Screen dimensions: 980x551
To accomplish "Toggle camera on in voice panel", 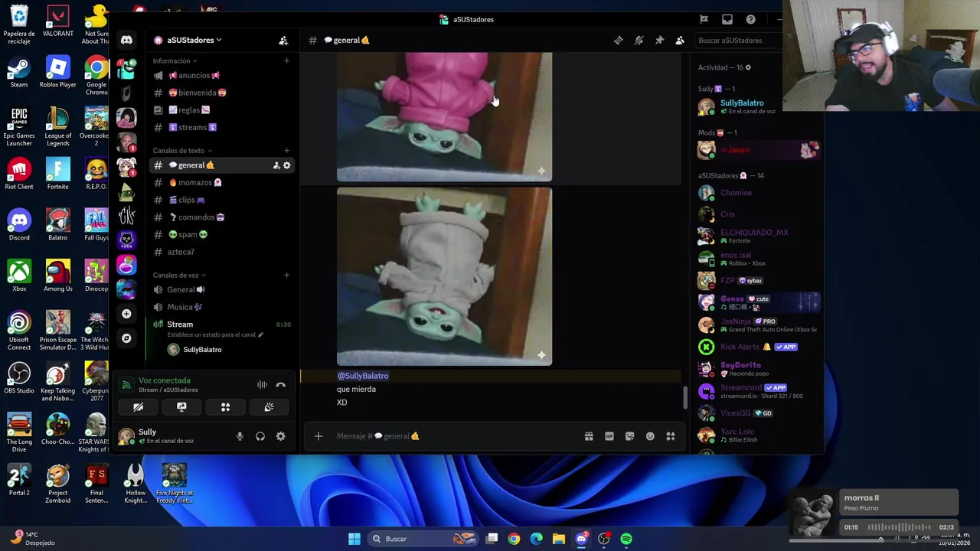I will point(138,407).
